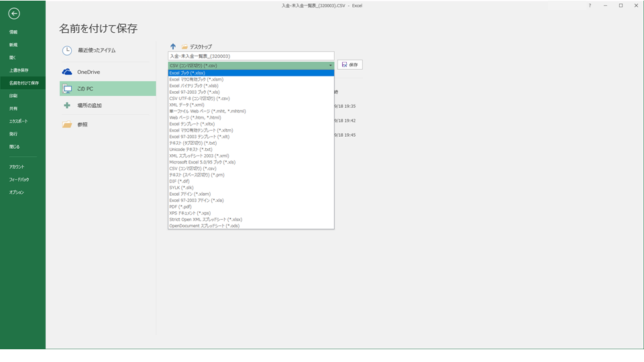Choose Excel マクロ有効テンプレート (*.xltm)
This screenshot has height=362, width=644.
[251, 131]
